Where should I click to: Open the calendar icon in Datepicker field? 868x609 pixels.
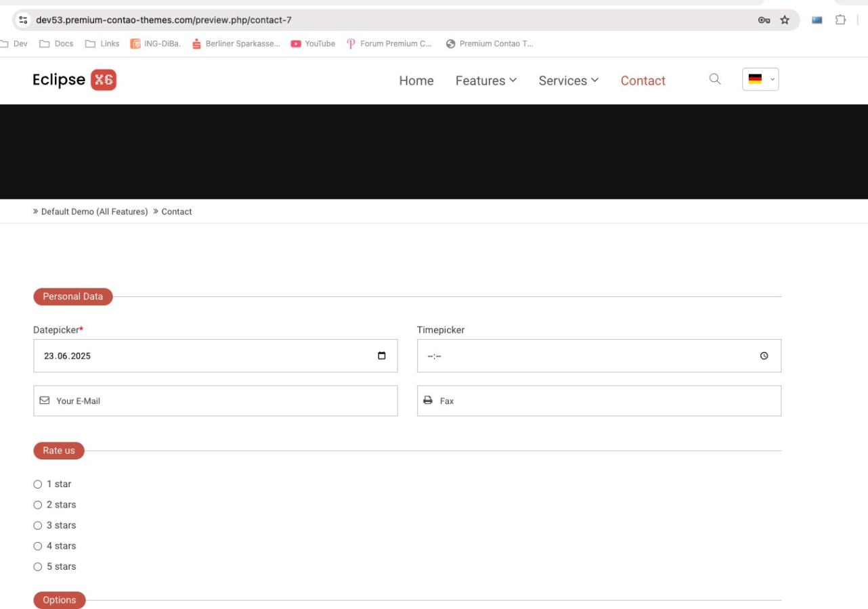(x=381, y=356)
